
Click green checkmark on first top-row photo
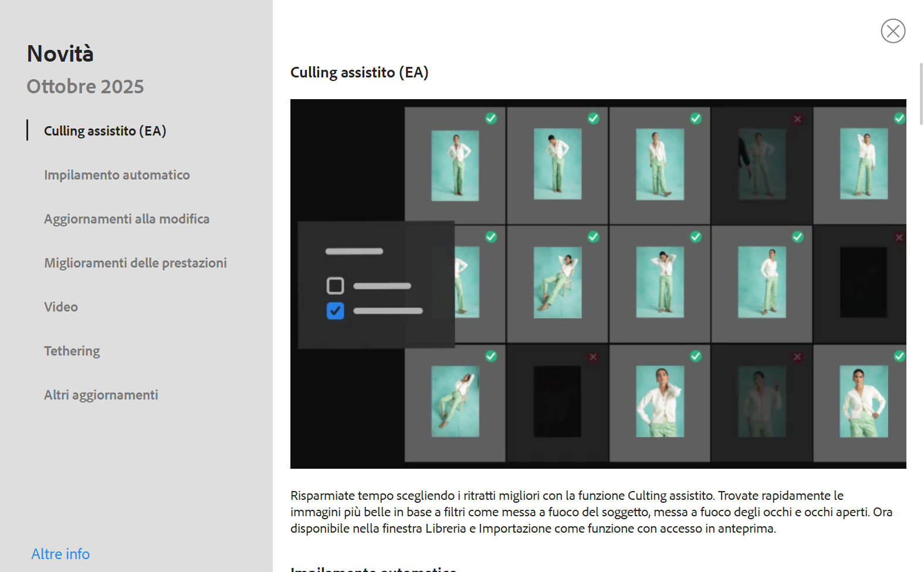491,119
